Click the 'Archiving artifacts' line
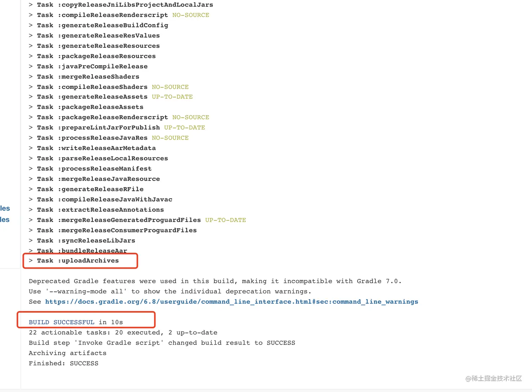The width and height of the screenshot is (532, 392). pyautogui.click(x=68, y=353)
